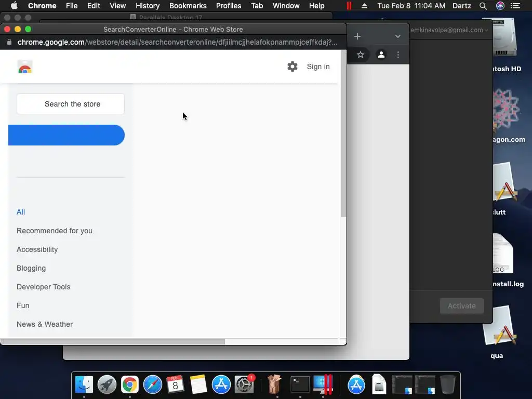Click the Dartz user name in menu bar
The width and height of the screenshot is (532, 399).
point(462,6)
